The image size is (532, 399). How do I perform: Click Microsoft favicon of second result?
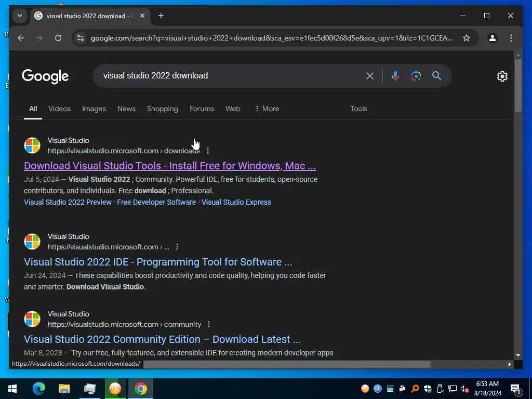(x=32, y=242)
